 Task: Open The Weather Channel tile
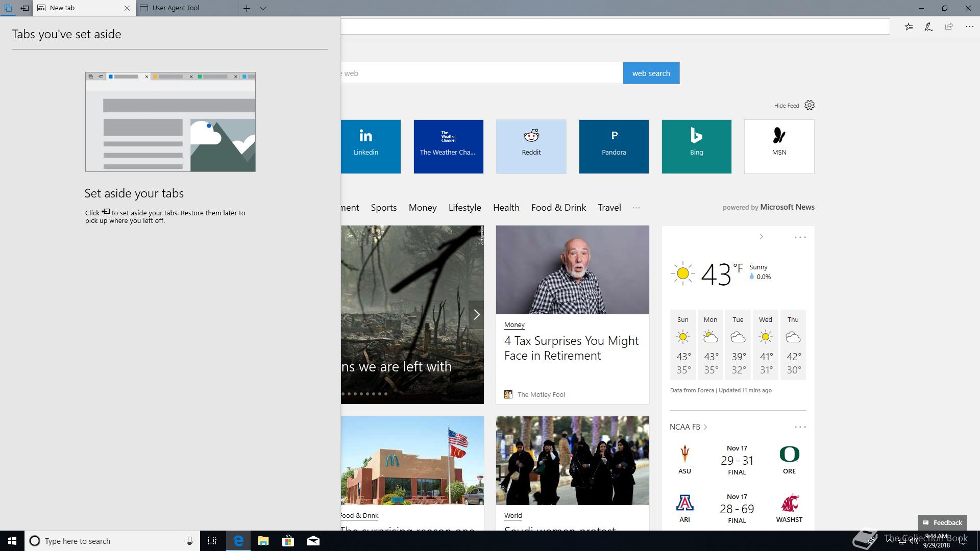[x=448, y=146]
